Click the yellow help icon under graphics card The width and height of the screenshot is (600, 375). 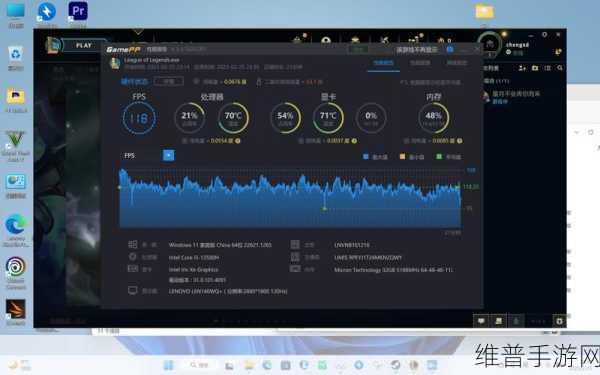click(354, 141)
